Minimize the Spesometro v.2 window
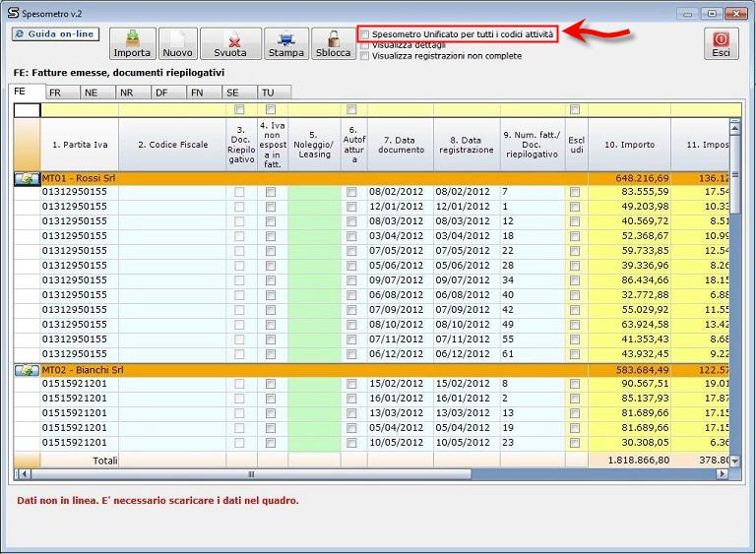 tap(687, 14)
